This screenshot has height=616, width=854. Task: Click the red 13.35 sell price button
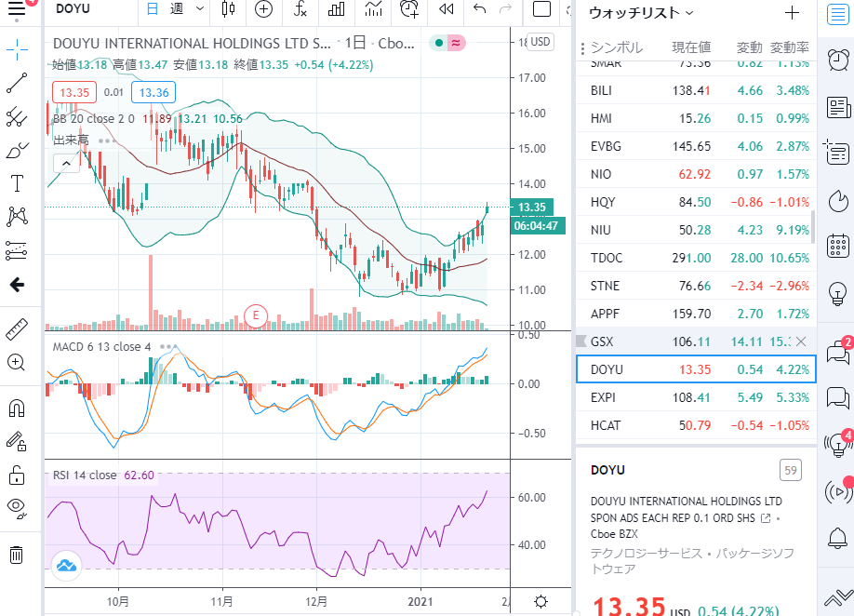tap(74, 93)
